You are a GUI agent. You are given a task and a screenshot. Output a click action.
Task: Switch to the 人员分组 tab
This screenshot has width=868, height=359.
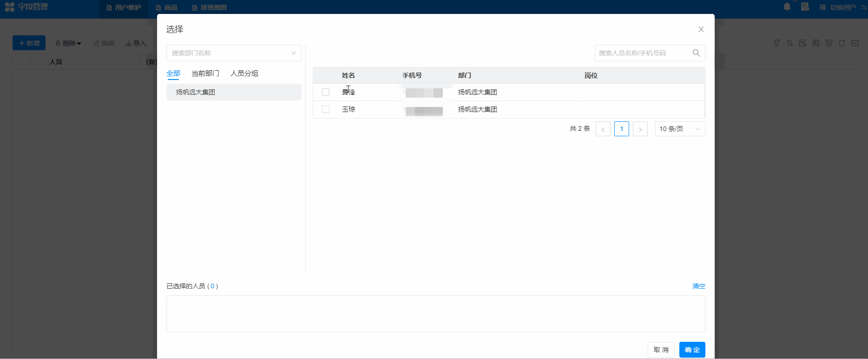pyautogui.click(x=244, y=73)
